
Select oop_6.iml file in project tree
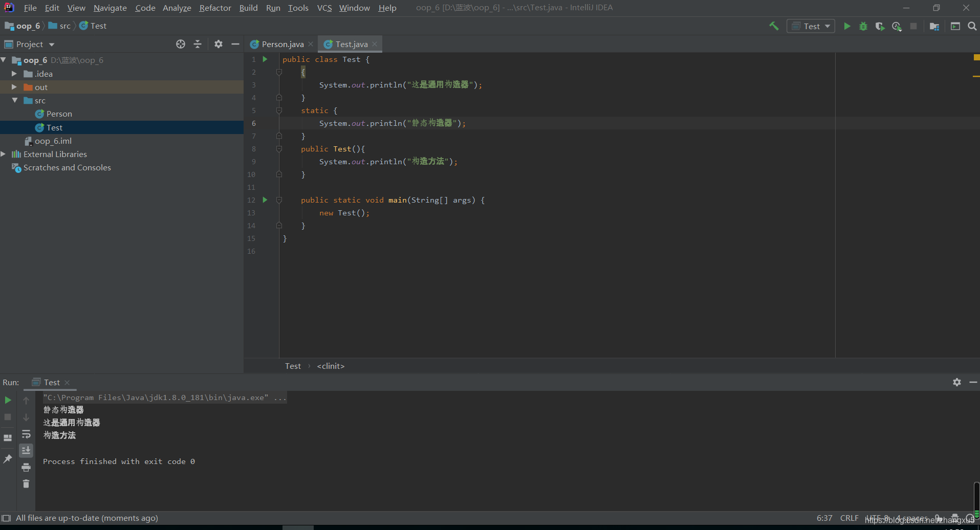point(53,141)
